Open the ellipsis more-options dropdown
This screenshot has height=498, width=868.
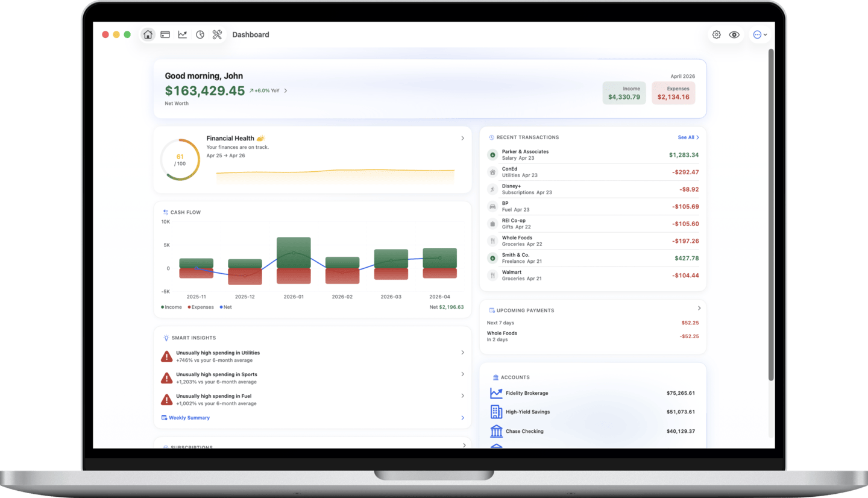(760, 35)
